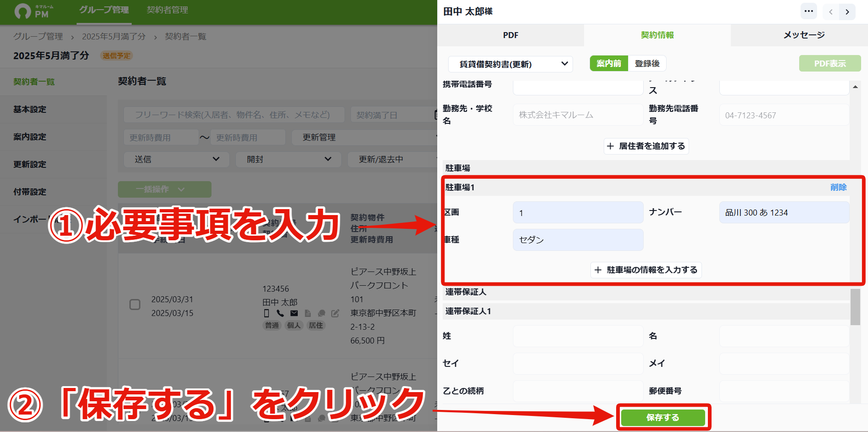Viewport: 868px width, 432px height.
Task: Go to previous contractor with left arrow
Action: pyautogui.click(x=831, y=12)
